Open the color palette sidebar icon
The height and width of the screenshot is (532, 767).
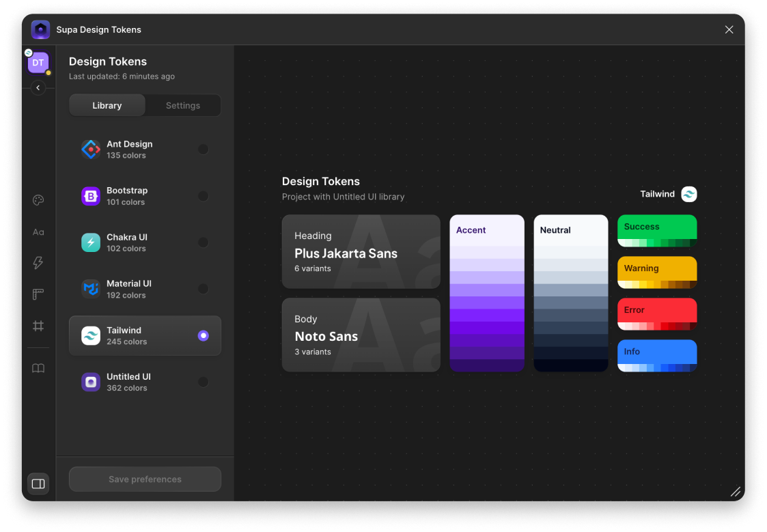pos(38,200)
